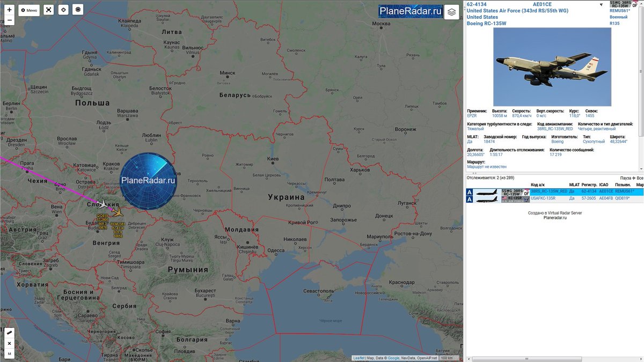This screenshot has height=362, width=644.
Task: Click the fit-to-bounds frame icon button
Action: (48, 10)
